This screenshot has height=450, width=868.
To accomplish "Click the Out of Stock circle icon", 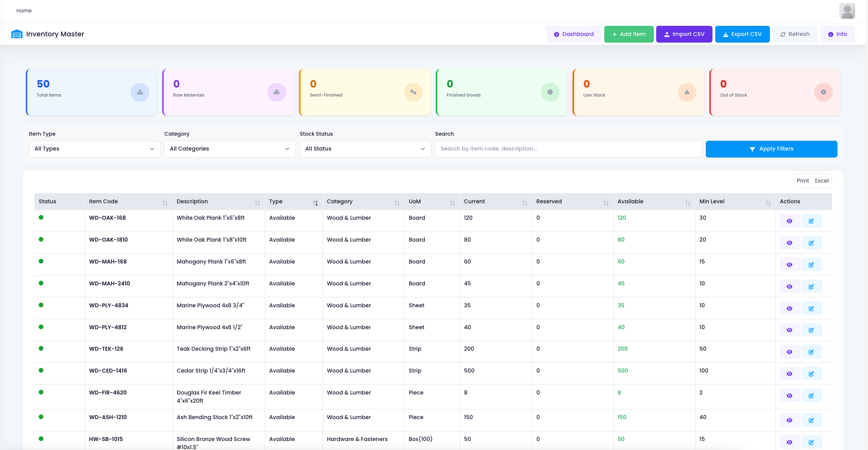I will coord(823,92).
